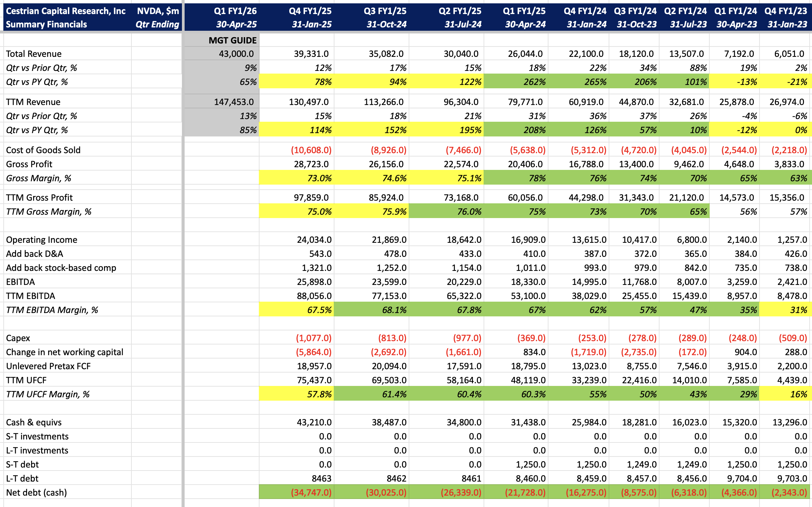
Task: Select the TTM EBITDA Margin 67.5% cell
Action: pyautogui.click(x=319, y=310)
